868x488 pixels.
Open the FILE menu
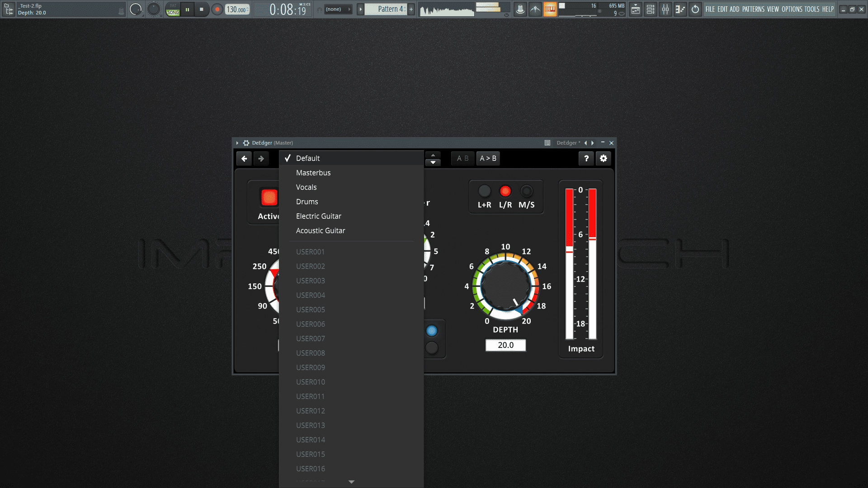[x=710, y=9]
